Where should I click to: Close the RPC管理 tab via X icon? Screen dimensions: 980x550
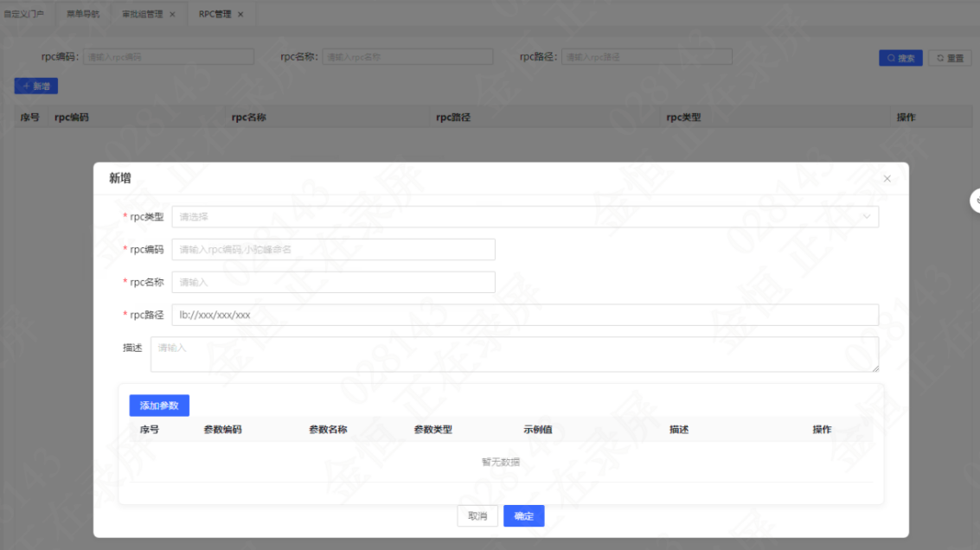click(240, 15)
